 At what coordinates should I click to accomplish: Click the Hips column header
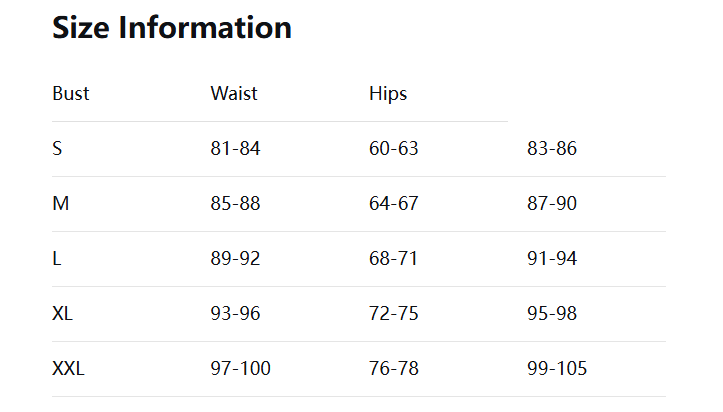(x=388, y=94)
